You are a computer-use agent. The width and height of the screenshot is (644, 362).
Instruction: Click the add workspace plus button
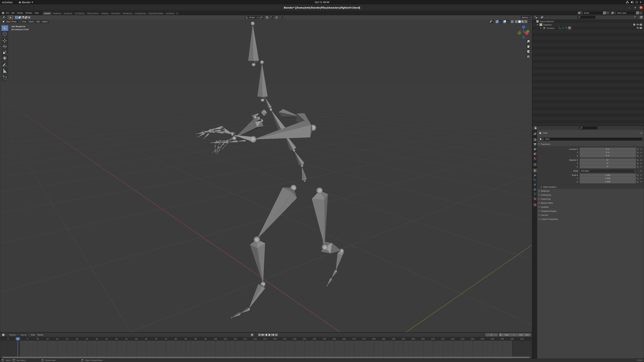click(177, 13)
